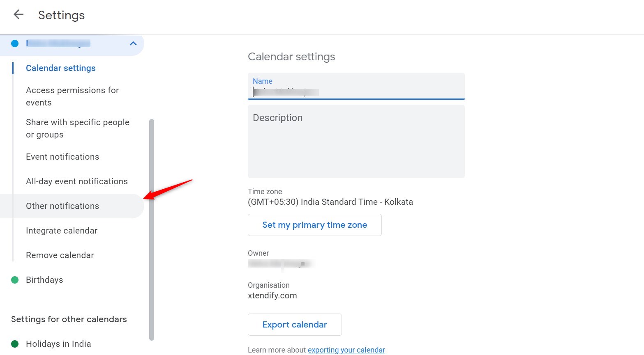
Task: Click the xtendify.com organisation text
Action: tap(272, 295)
